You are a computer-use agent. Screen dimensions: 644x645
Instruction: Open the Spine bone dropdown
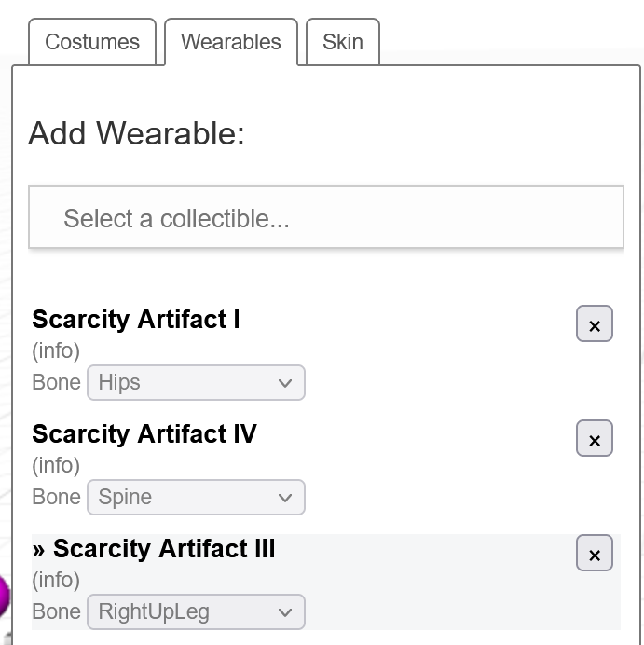click(x=196, y=498)
